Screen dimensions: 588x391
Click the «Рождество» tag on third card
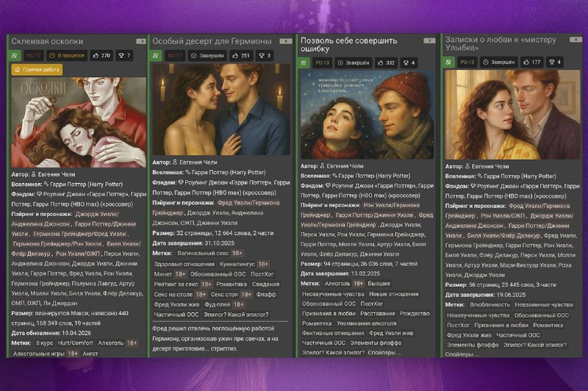coord(415,313)
